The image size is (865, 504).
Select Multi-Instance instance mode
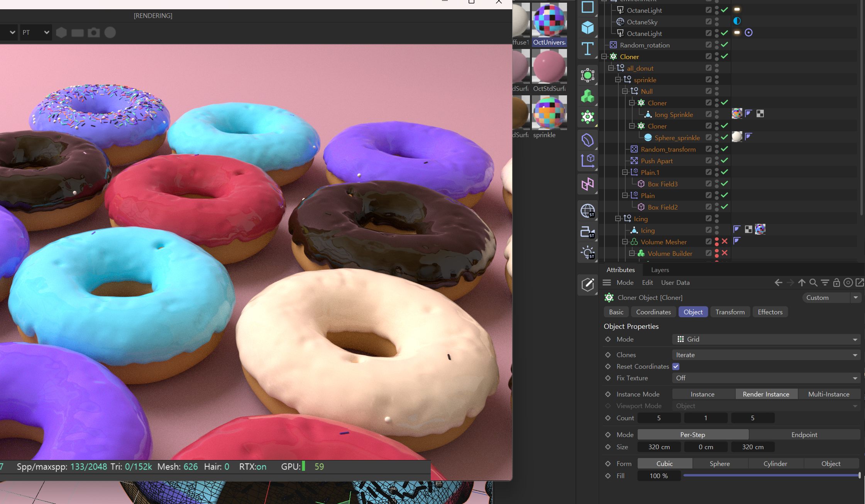coord(829,394)
